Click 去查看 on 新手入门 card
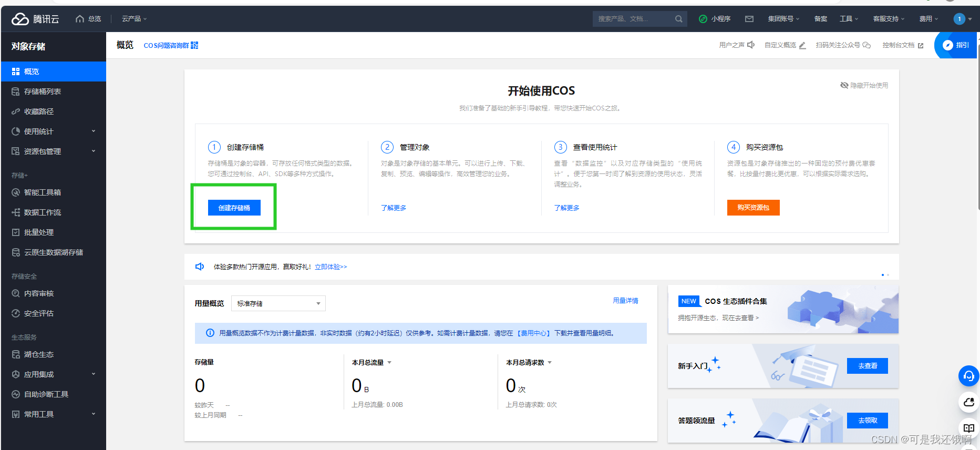Viewport: 980px width, 450px height. coord(868,366)
